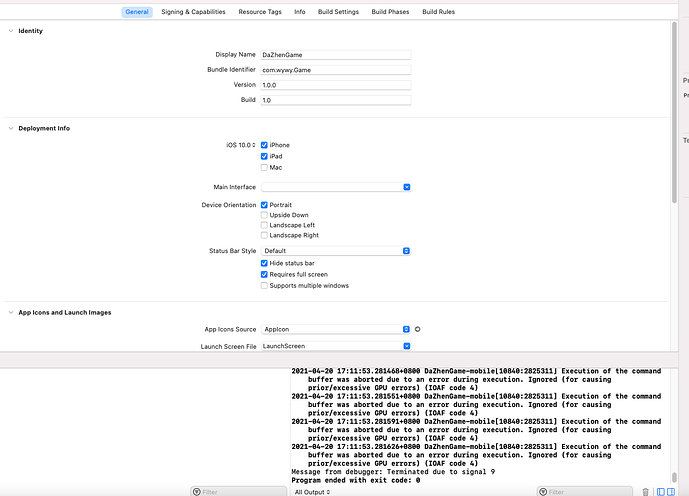The height and width of the screenshot is (496, 689).
Task: Open the Build Rules tab
Action: 439,12
